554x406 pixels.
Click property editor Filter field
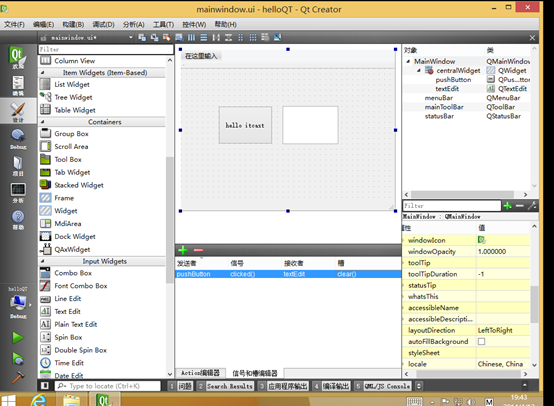point(452,206)
